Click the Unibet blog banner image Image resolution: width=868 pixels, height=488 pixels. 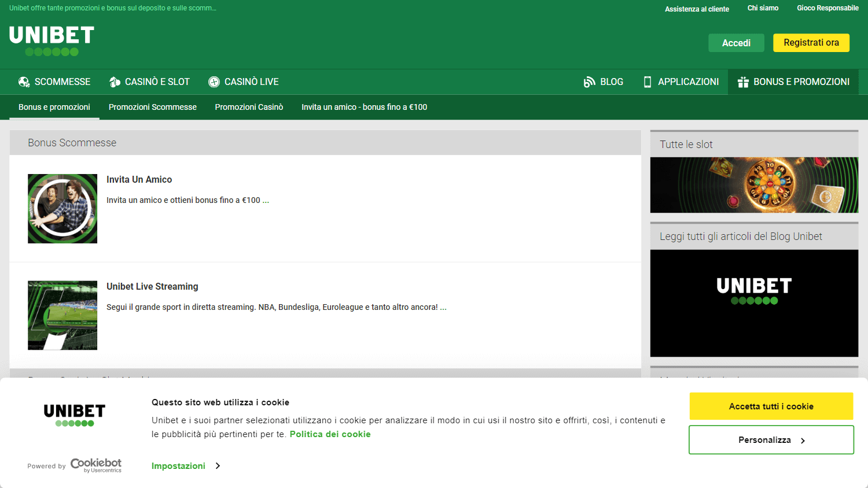tap(755, 303)
